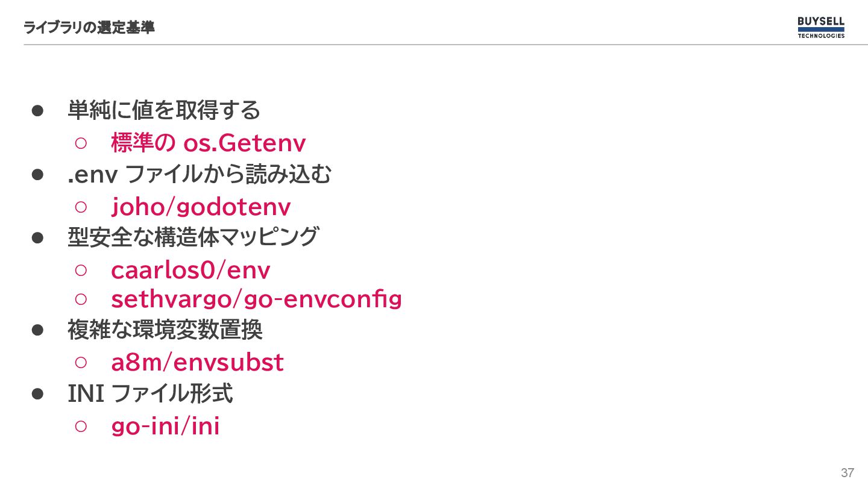Click the 型安全な構造体マッピング heading
Screen dimensions: 868x488
[x=193, y=237]
